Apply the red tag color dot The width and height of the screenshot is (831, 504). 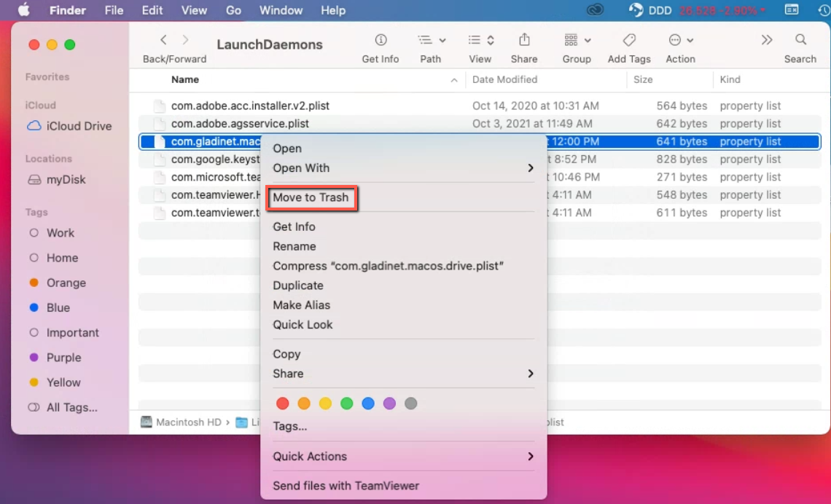pyautogui.click(x=283, y=403)
